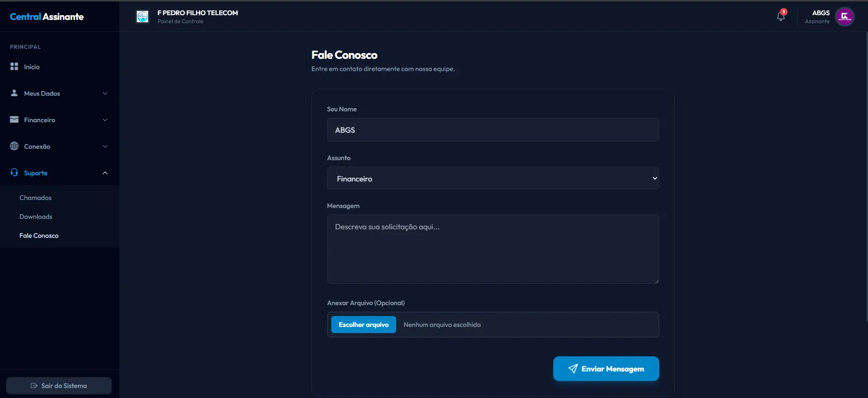Click the Suporte headset icon
This screenshot has width=868, height=398.
tap(14, 173)
